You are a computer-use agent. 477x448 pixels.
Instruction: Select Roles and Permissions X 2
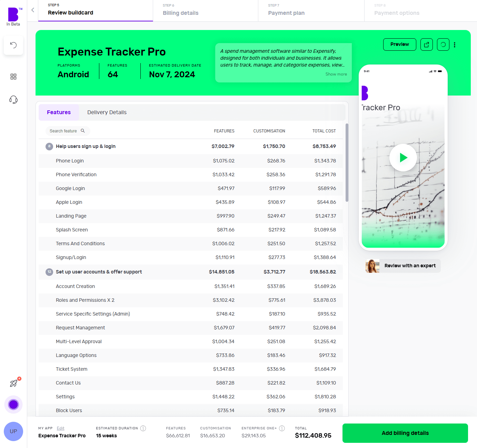coord(191,300)
